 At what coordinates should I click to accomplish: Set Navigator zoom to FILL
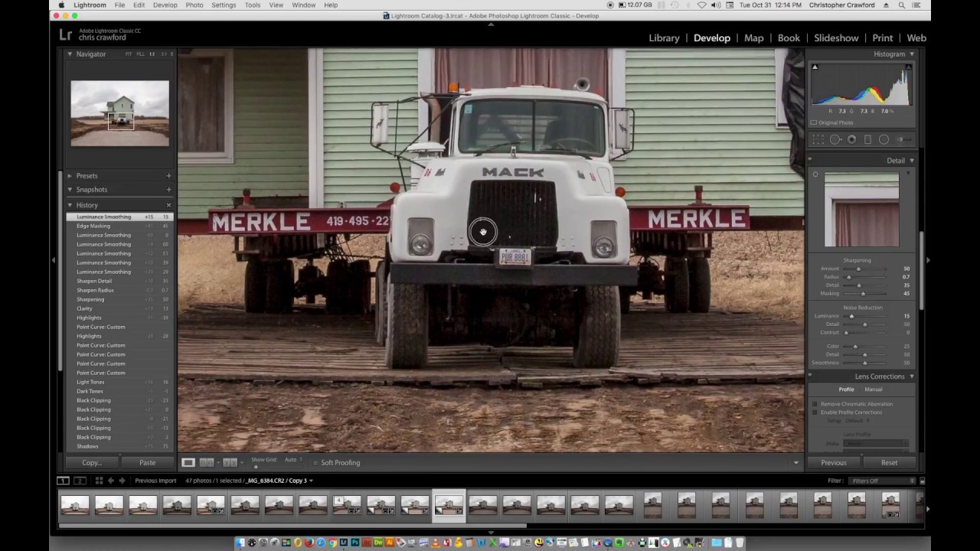pyautogui.click(x=140, y=54)
